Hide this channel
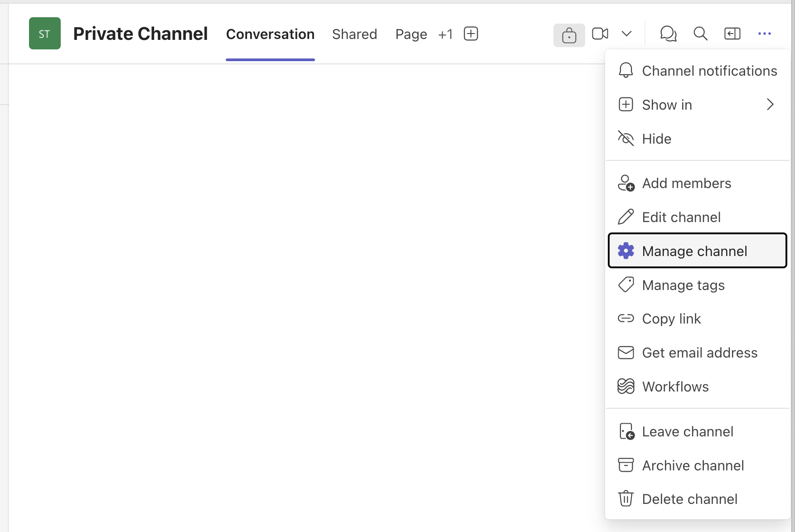 698,139
